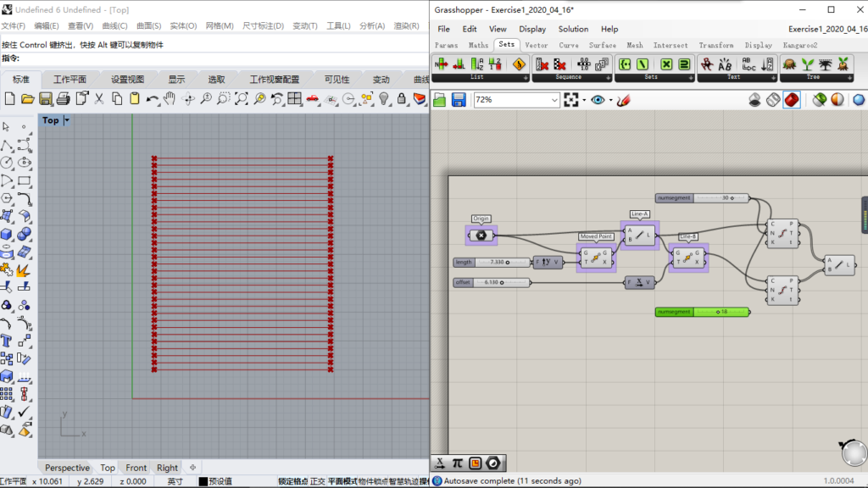Image resolution: width=868 pixels, height=488 pixels.
Task: Toggle the Planar mode status pane in Rhino
Action: (342, 481)
